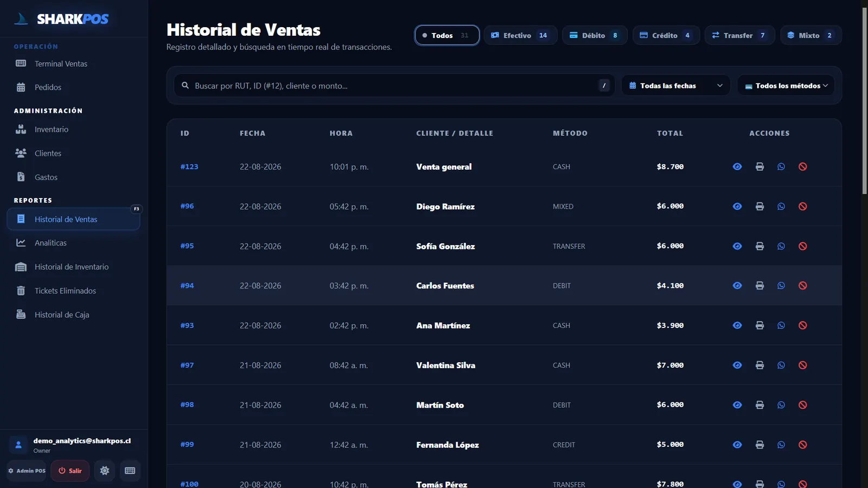Open the keyboard shortcuts icon button
This screenshot has width=868, height=488.
coord(130,471)
